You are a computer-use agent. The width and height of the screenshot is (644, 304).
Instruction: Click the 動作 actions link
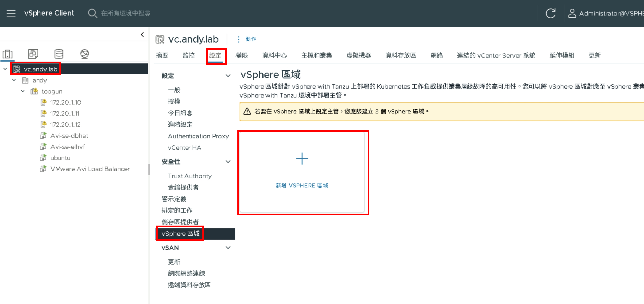[251, 39]
